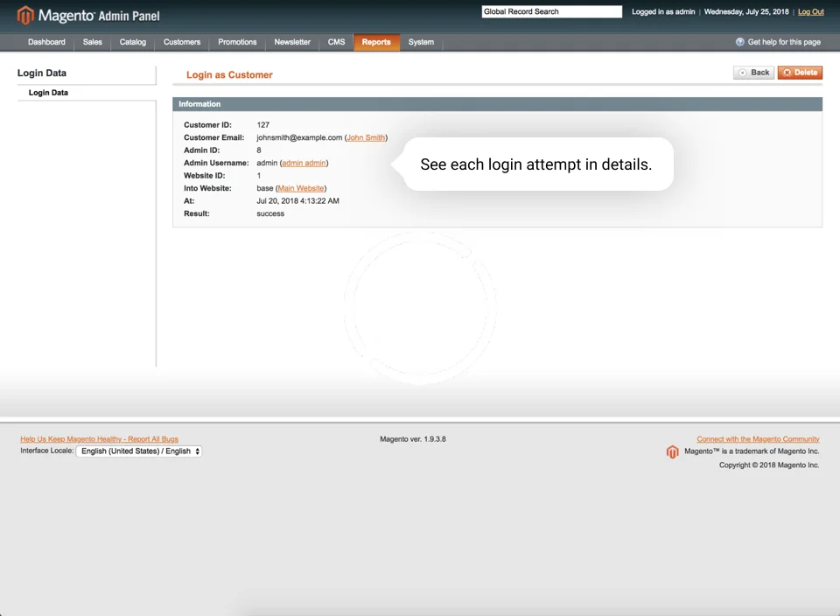Open the admin admin user link
840x616 pixels.
click(x=304, y=163)
